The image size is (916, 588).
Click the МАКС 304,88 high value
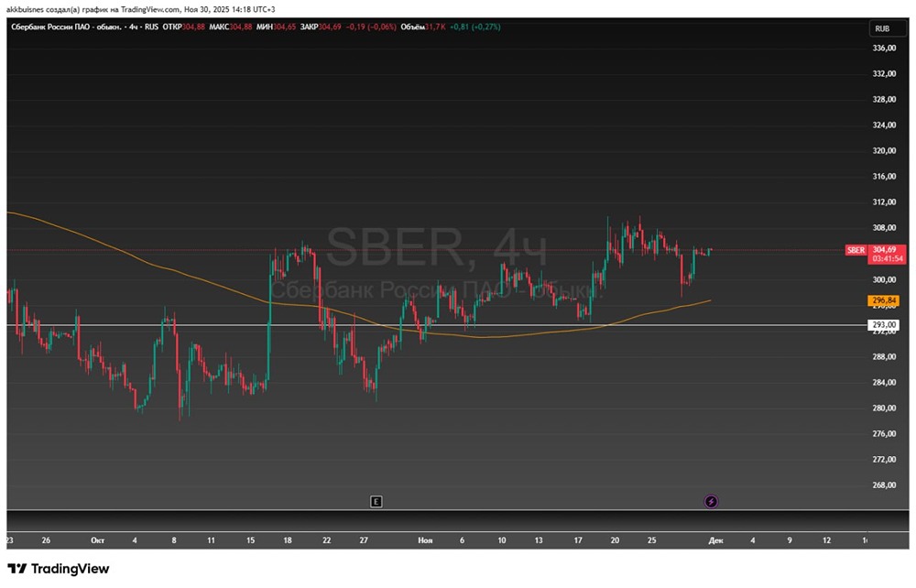(231, 27)
